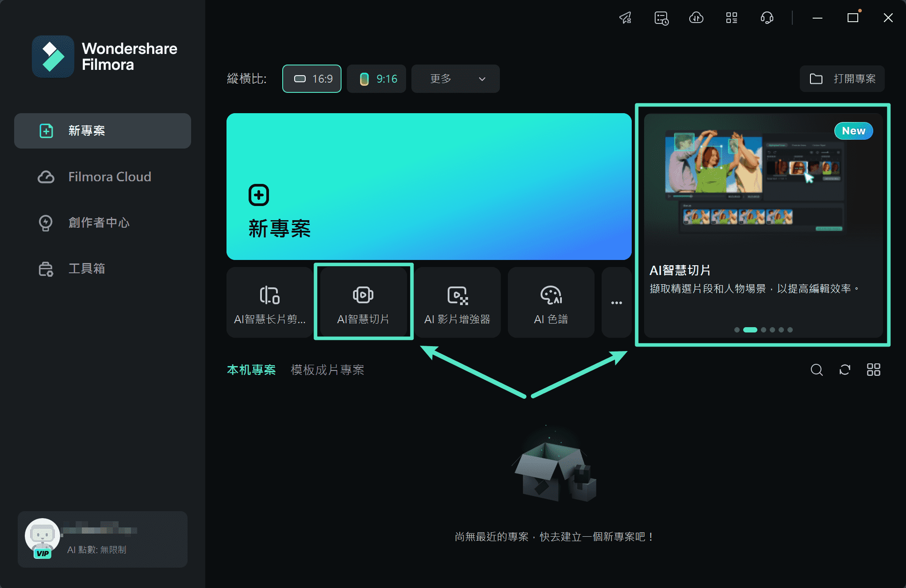906x588 pixels.
Task: Click the 打開專案 button
Action: tap(842, 79)
